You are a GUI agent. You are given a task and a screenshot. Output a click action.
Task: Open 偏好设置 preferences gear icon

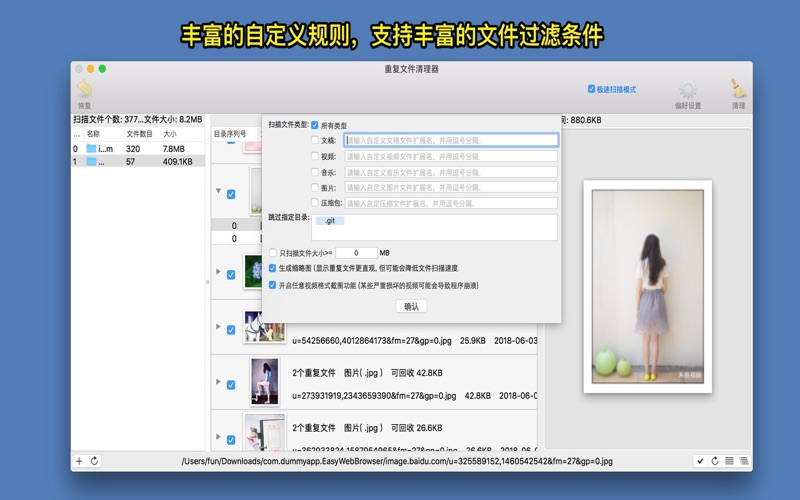tap(688, 89)
